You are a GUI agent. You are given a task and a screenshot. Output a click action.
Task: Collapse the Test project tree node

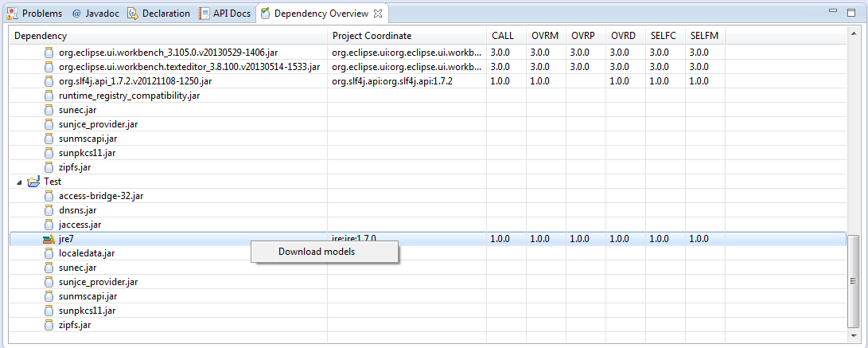click(20, 182)
